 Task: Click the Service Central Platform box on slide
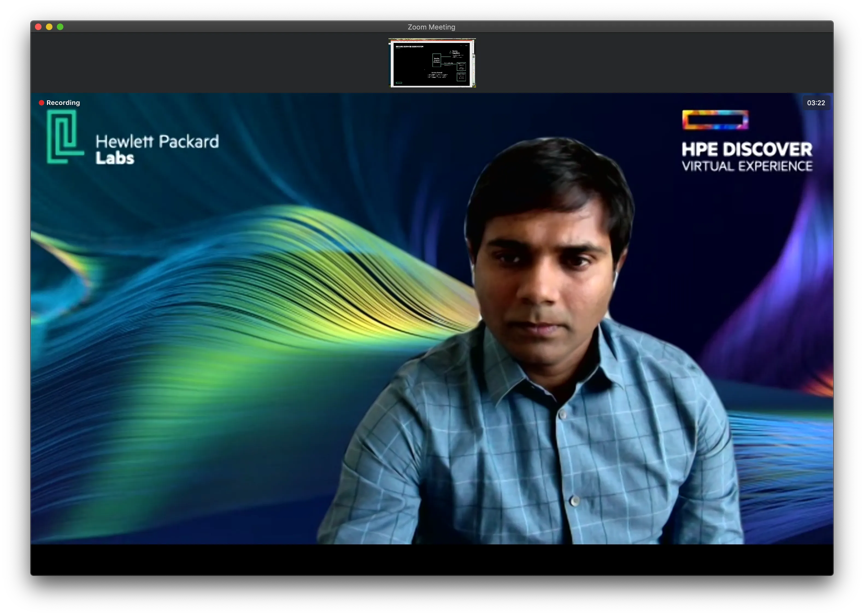437,60
